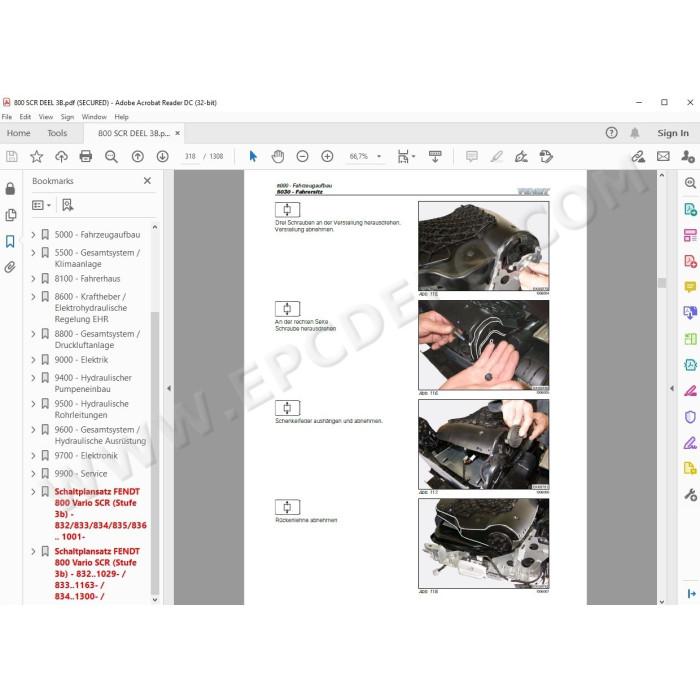700x700 pixels.
Task: Toggle the Bookmarks panel icon in sidebar
Action: point(10,242)
